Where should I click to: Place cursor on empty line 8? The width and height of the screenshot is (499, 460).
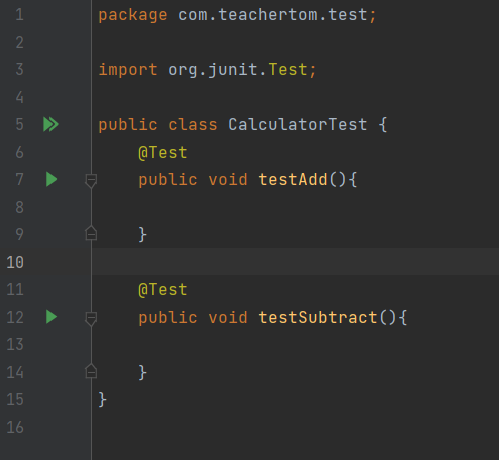point(295,207)
